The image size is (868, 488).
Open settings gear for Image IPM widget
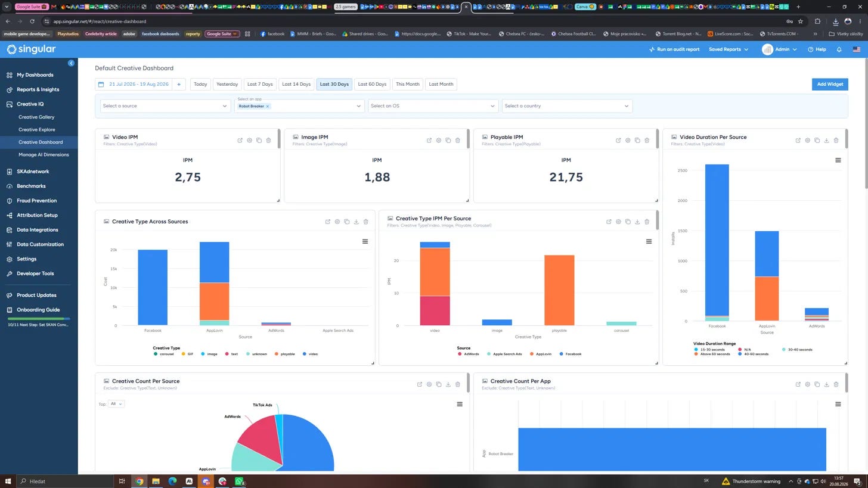tap(439, 141)
